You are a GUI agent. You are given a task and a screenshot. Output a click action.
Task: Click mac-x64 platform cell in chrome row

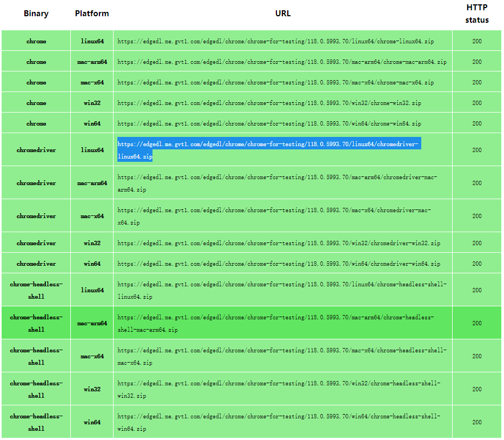tap(92, 82)
